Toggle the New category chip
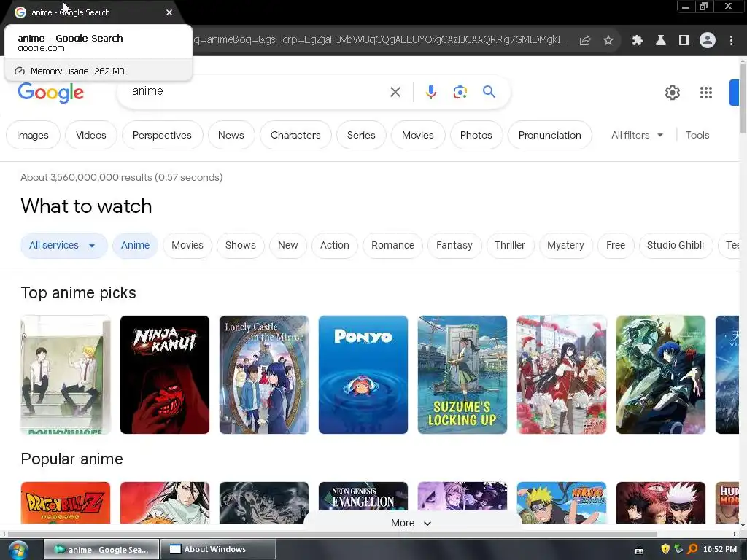Viewport: 747px width, 560px height. tap(287, 246)
